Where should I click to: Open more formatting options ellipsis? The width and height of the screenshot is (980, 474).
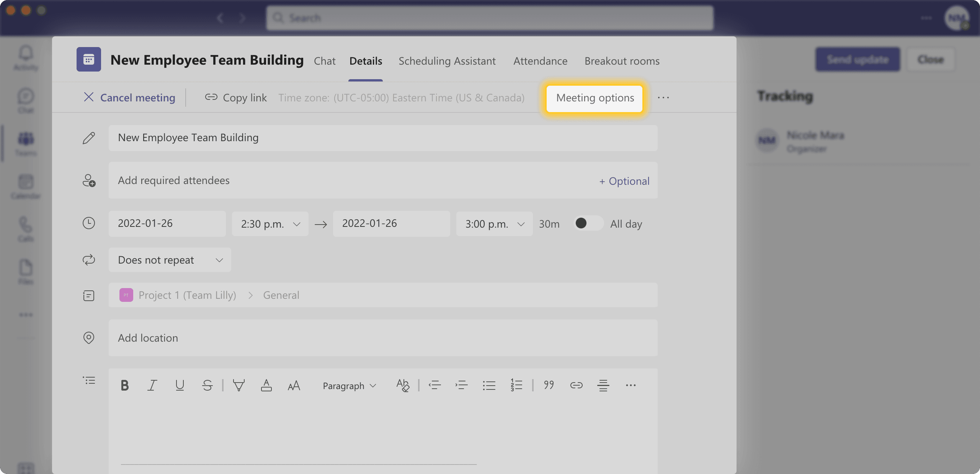(630, 385)
